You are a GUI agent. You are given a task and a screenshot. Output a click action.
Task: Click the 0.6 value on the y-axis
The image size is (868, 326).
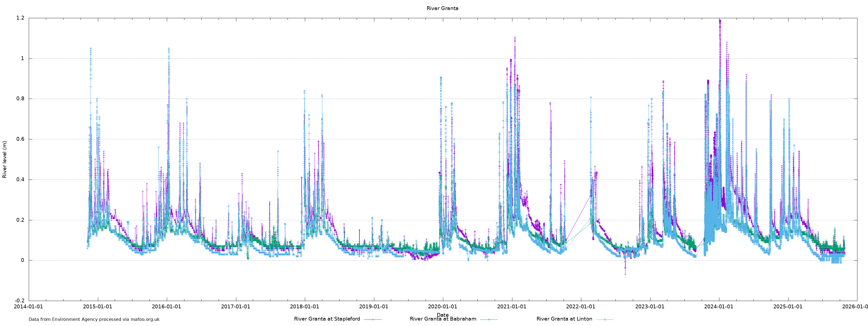(x=20, y=139)
